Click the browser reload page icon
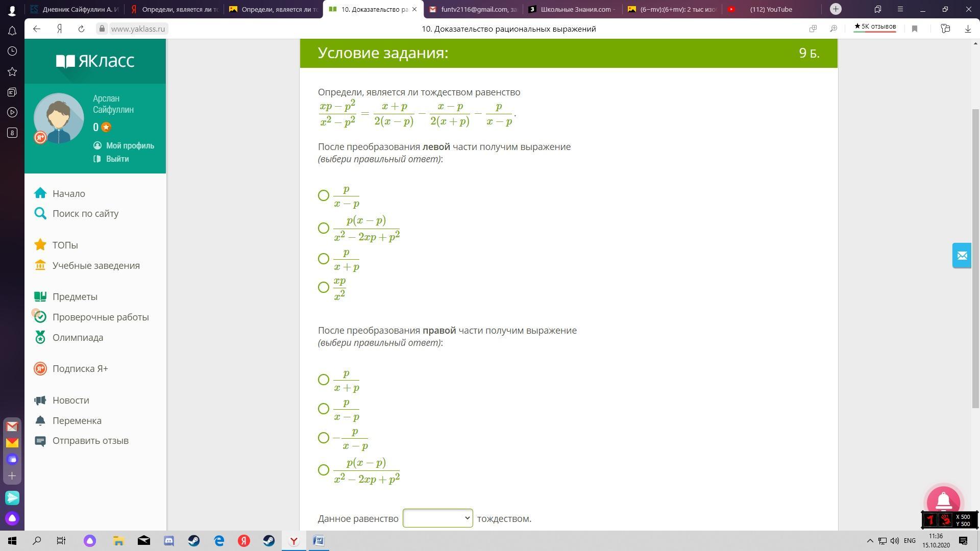The image size is (980, 551). tap(81, 29)
